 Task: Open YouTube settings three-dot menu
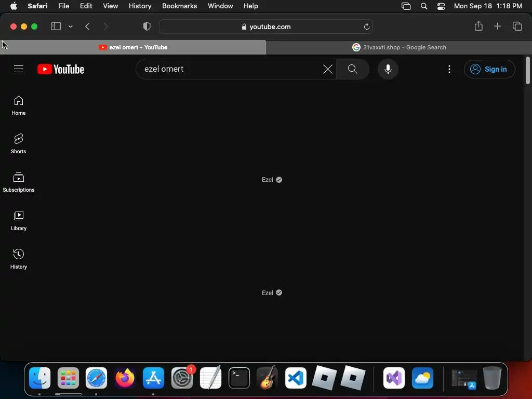449,69
